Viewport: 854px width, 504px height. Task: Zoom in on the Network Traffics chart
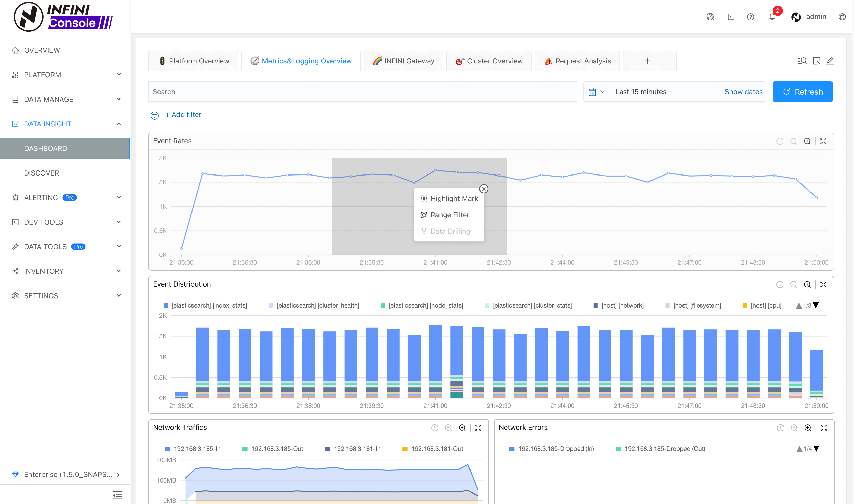(462, 428)
